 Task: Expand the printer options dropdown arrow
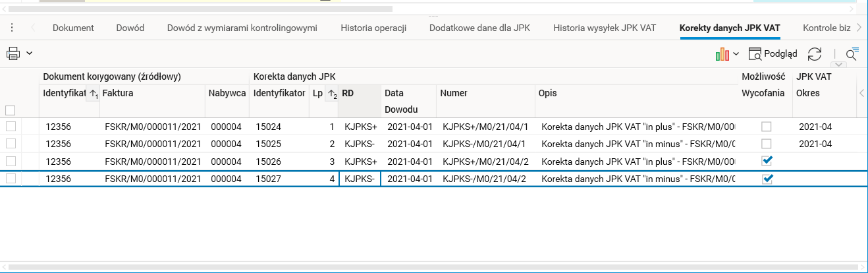tap(29, 53)
